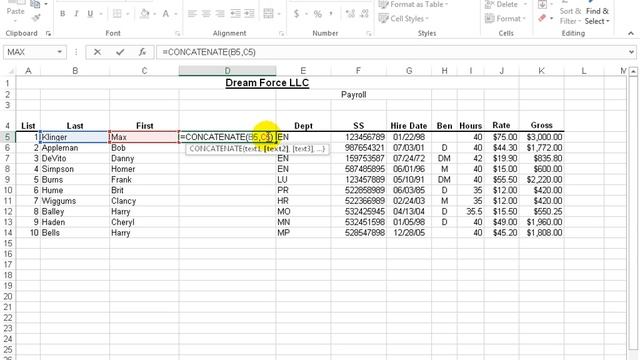Expand the formula bar
This screenshot has width=640, height=360.
[x=631, y=52]
